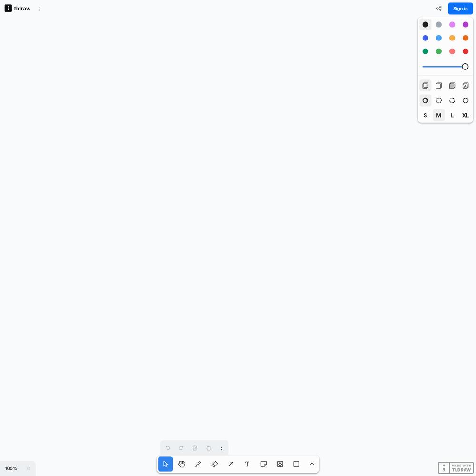The image size is (476, 476).
Task: Click the Share icon
Action: point(439,9)
